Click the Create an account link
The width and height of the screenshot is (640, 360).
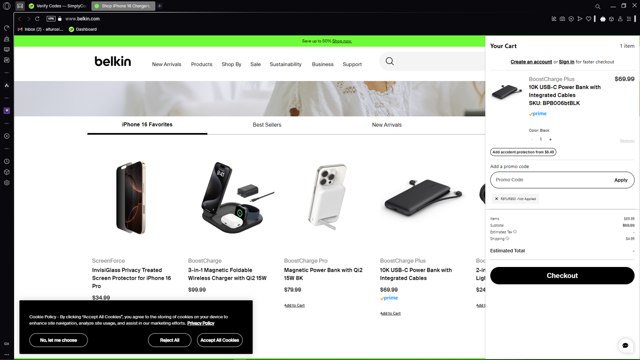point(531,62)
